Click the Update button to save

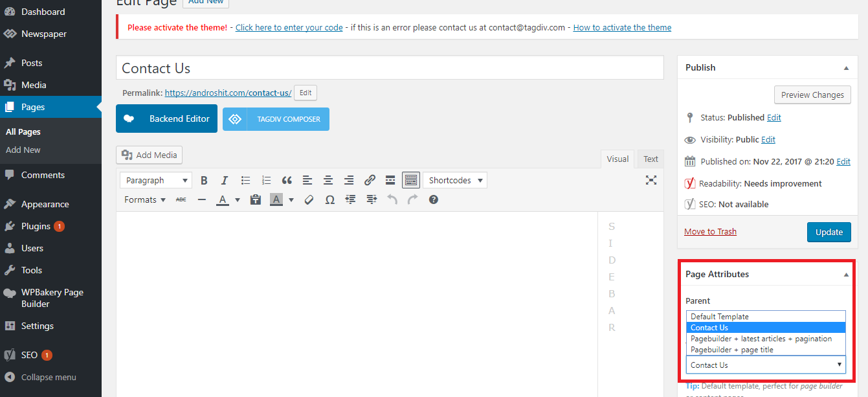pyautogui.click(x=829, y=232)
